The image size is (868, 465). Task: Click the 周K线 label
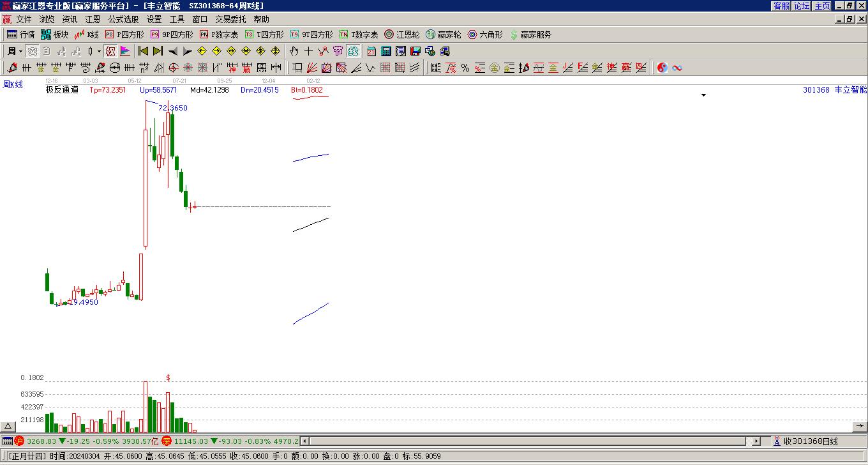click(13, 84)
